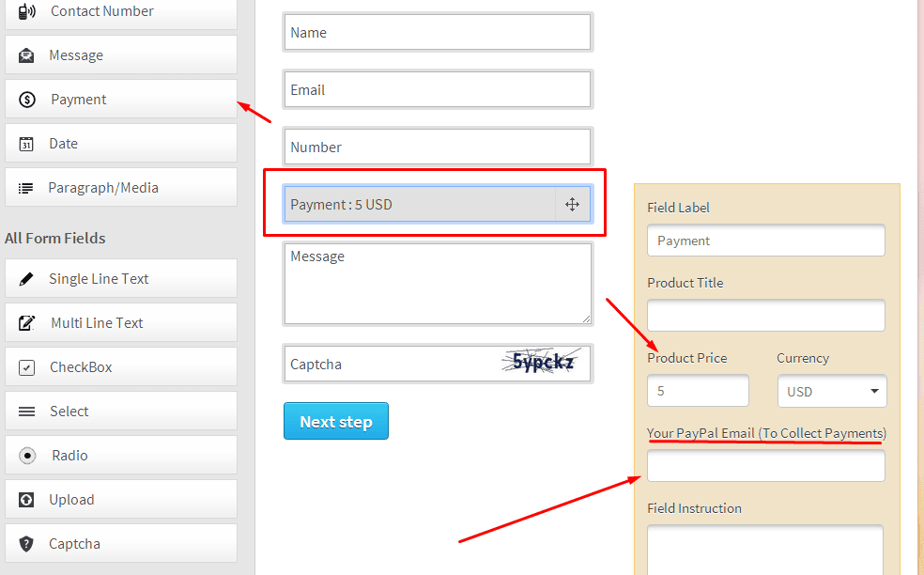Click the Message envelope icon

pos(26,55)
